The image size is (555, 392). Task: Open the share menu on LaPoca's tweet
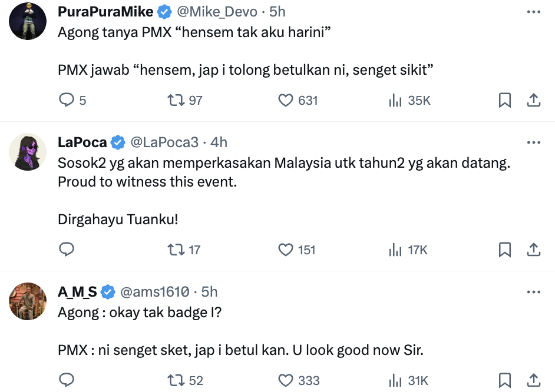click(534, 250)
